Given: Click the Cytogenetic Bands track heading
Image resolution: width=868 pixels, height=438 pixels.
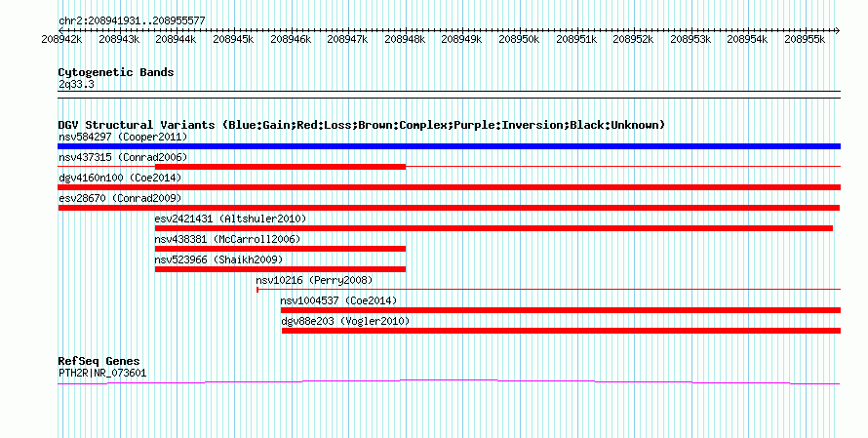Looking at the screenshot, I should tap(116, 72).
